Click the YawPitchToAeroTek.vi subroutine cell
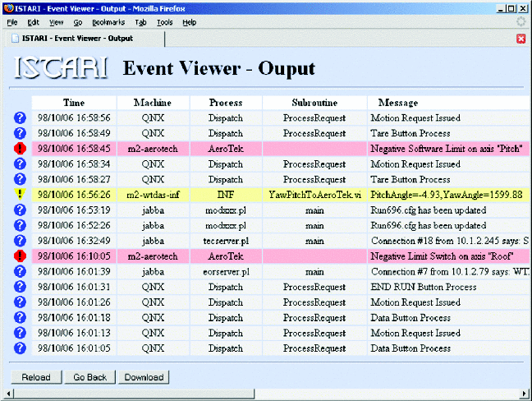This screenshot has height=401, width=532. coord(314,195)
